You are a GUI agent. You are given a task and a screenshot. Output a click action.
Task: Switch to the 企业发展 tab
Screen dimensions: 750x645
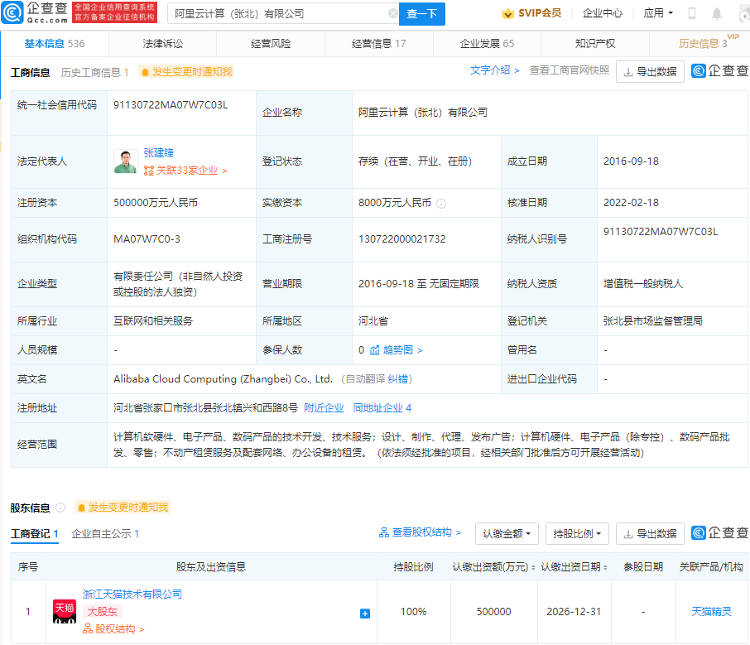click(487, 44)
